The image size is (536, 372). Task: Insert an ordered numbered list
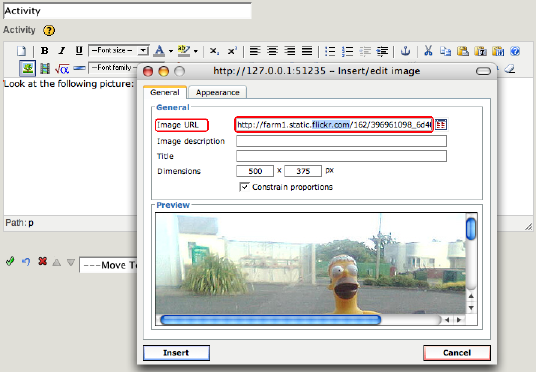pos(347,51)
